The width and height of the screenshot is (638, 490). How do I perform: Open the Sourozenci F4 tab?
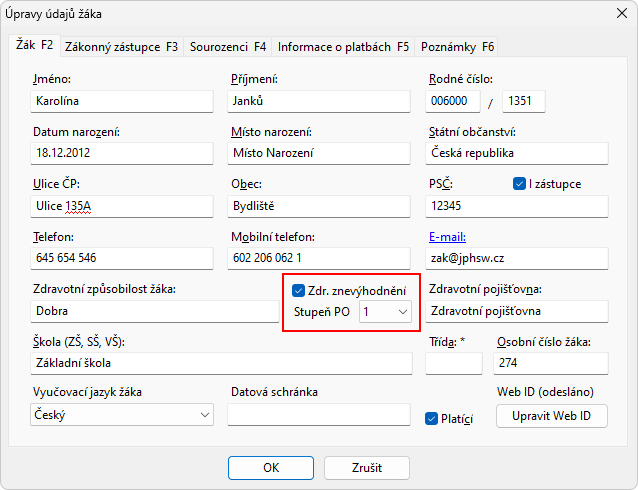click(227, 46)
